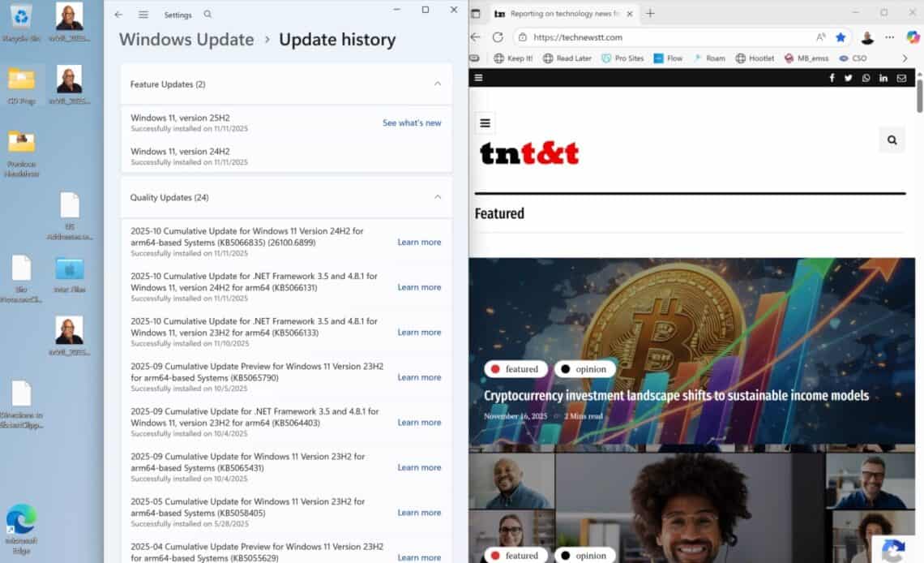Open the Copilot icon in Edge
Image resolution: width=924 pixels, height=563 pixels.
tap(913, 37)
